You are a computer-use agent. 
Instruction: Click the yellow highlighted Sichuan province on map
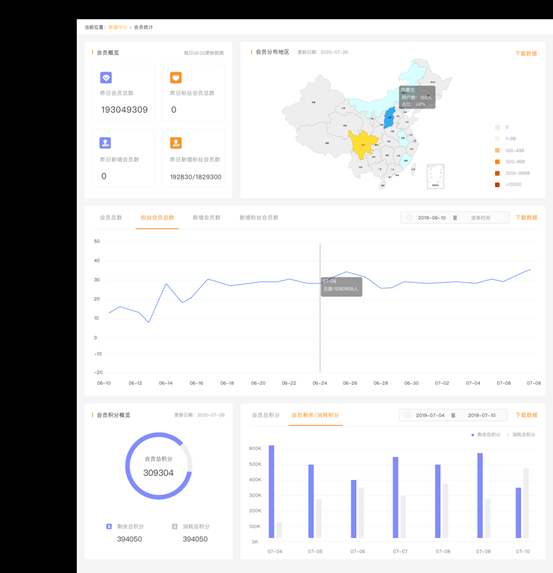(x=362, y=144)
